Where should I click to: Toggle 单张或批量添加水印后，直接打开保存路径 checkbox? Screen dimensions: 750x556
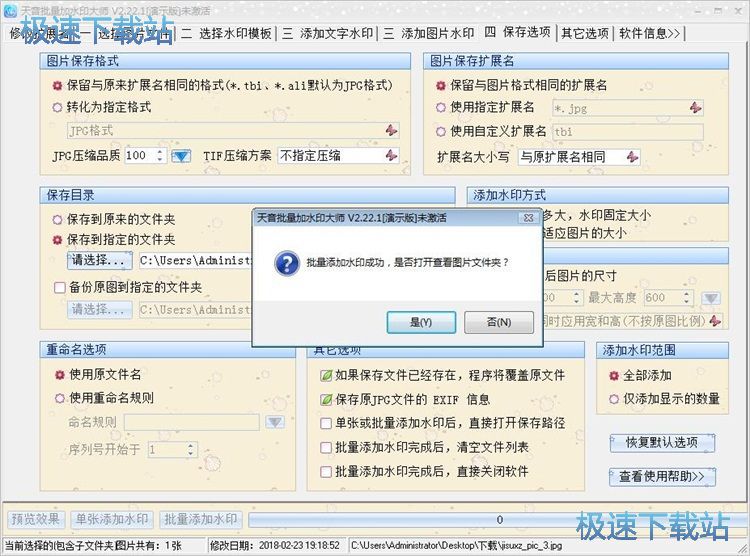pyautogui.click(x=326, y=423)
